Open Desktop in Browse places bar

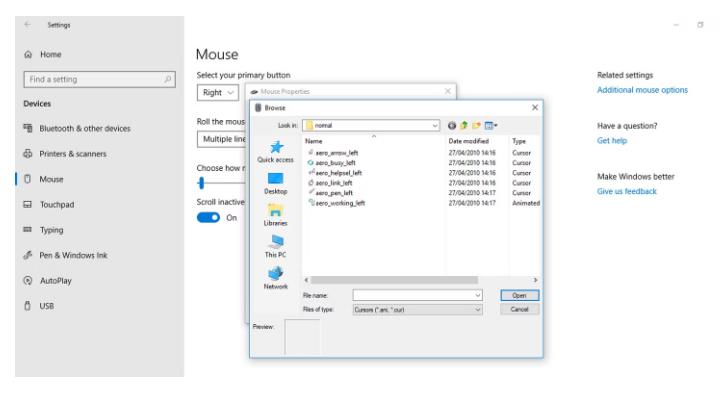tap(276, 183)
